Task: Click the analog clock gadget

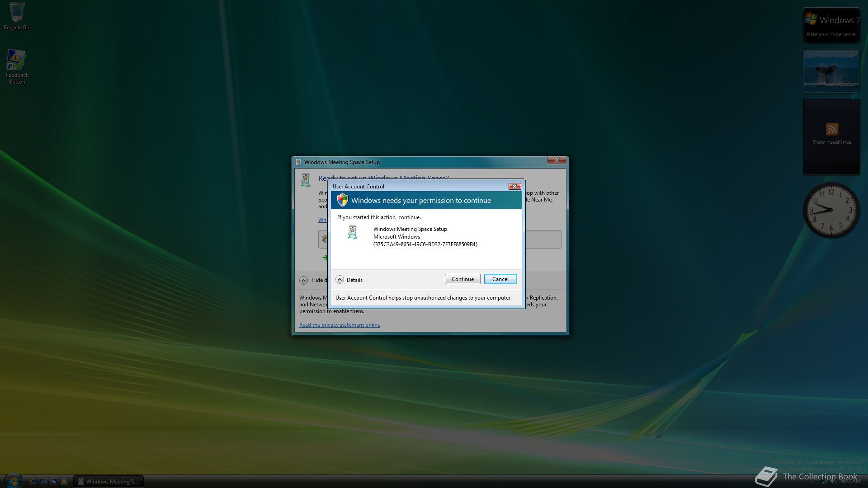Action: click(x=831, y=210)
